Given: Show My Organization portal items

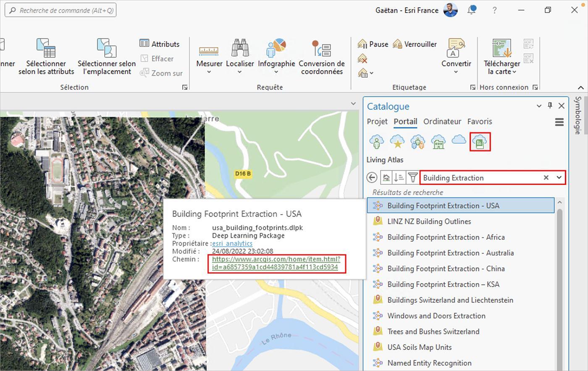Looking at the screenshot, I should tap(438, 142).
